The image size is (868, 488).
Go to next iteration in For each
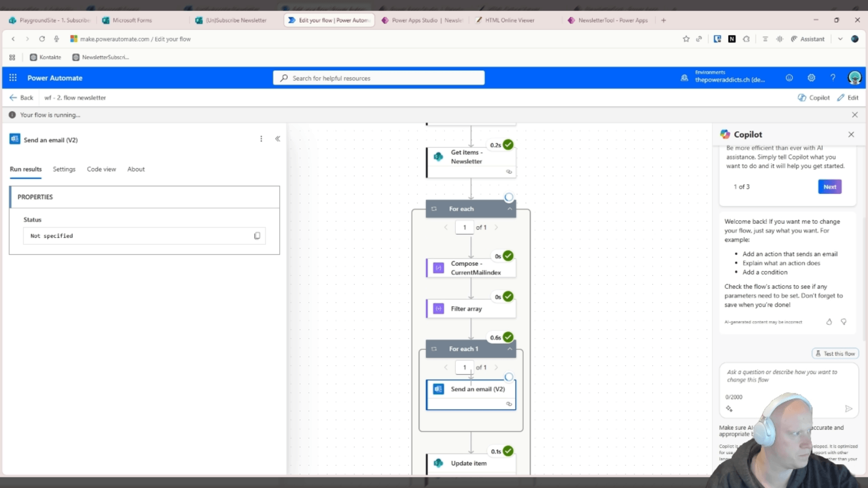[496, 227]
